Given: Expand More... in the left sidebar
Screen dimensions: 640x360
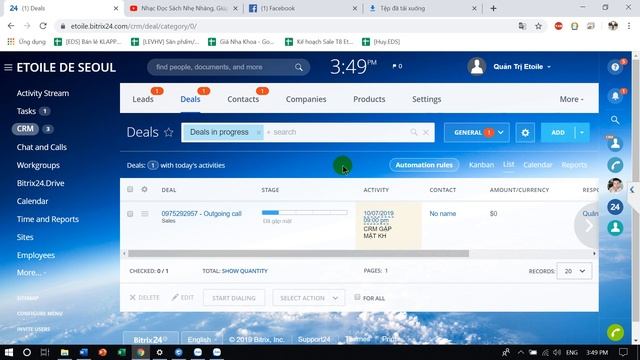Looking at the screenshot, I should (x=31, y=273).
